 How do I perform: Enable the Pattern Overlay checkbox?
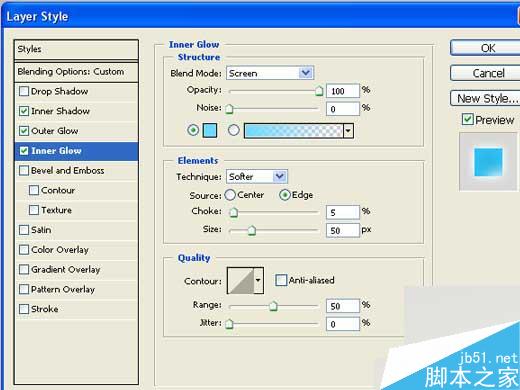(24, 289)
